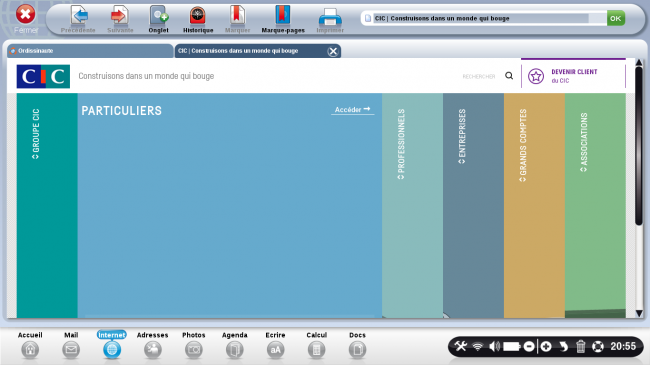This screenshot has height=365, width=650.
Task: Click the Accéder link in Particuliers
Action: 352,110
